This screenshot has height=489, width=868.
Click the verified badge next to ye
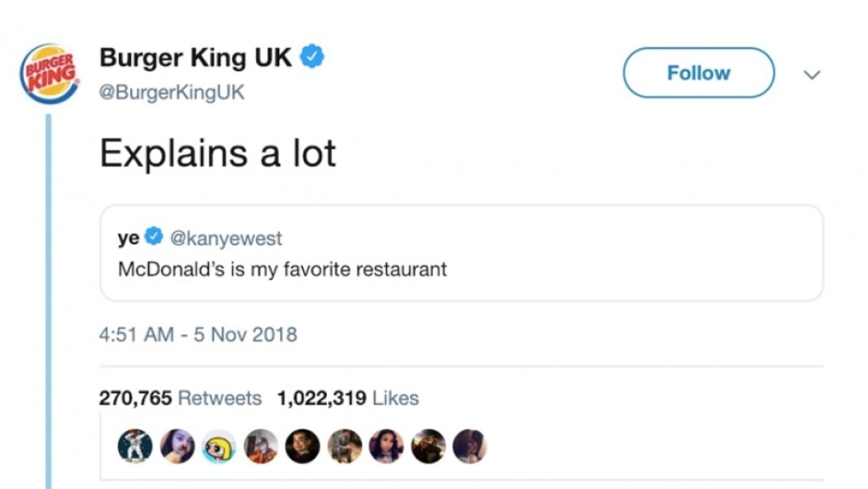click(x=153, y=237)
